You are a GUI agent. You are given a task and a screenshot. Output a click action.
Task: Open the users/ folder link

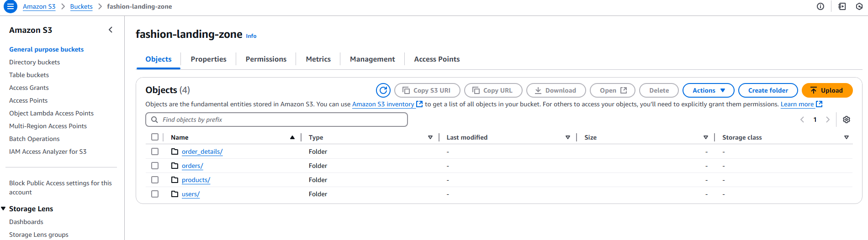click(191, 194)
